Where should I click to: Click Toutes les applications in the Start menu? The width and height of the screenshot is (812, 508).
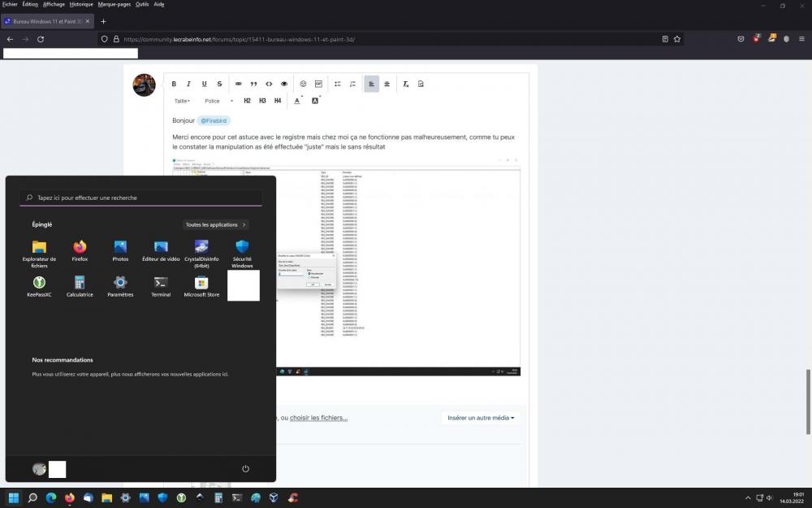[214, 224]
